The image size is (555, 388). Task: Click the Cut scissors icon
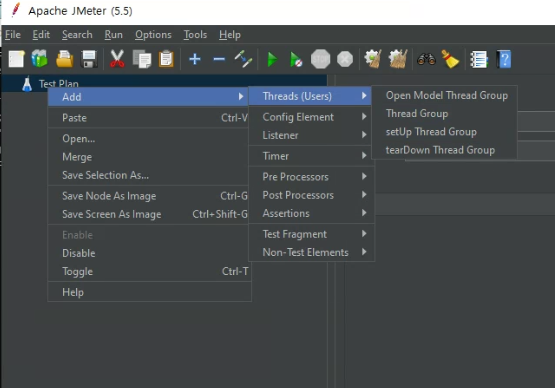coord(117,59)
